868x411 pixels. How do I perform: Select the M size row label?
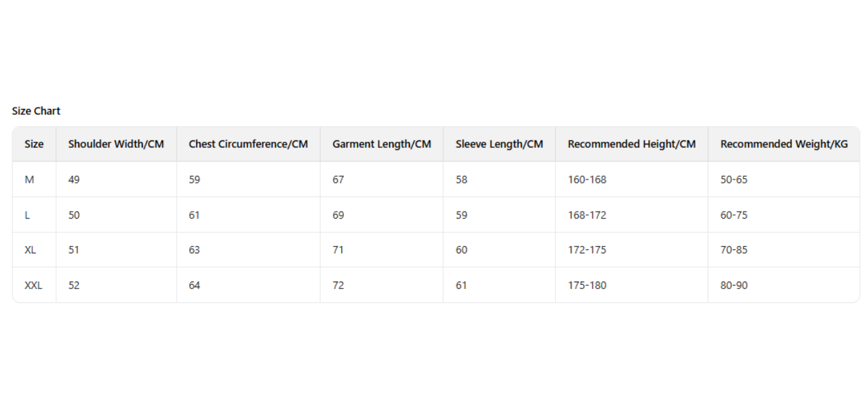(x=29, y=179)
